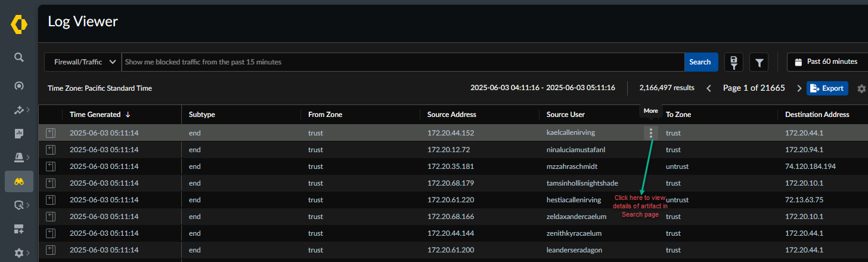The width and height of the screenshot is (868, 262).
Task: Go to the previous results page
Action: 709,88
